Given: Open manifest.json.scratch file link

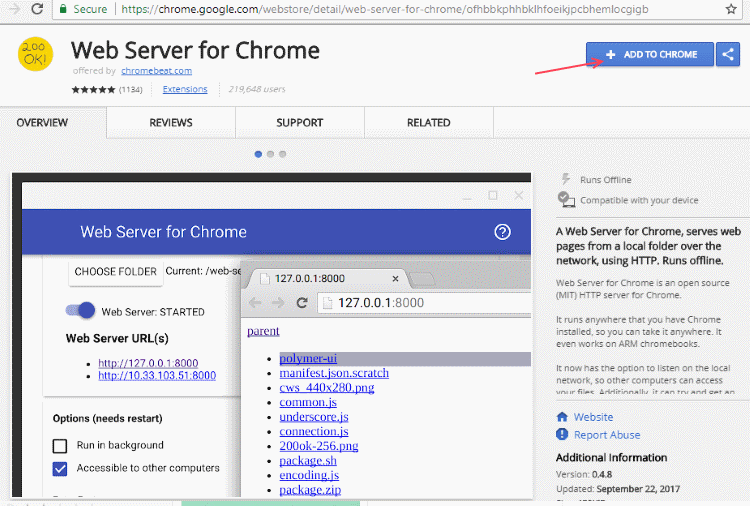Looking at the screenshot, I should click(x=334, y=373).
